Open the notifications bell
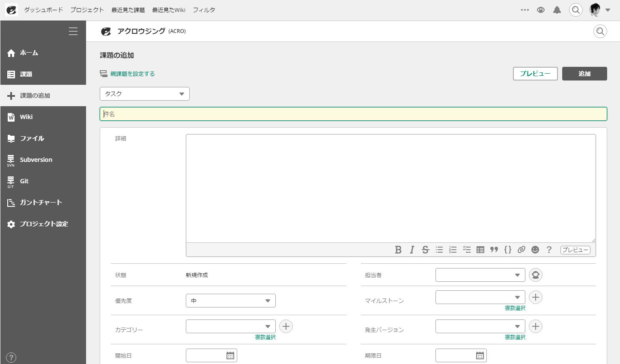The image size is (620, 364). [x=557, y=10]
